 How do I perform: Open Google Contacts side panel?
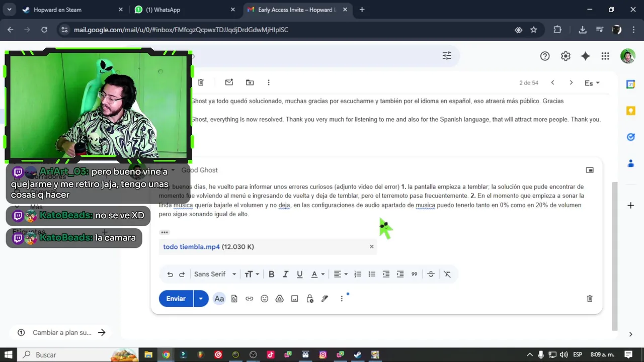coord(630,163)
